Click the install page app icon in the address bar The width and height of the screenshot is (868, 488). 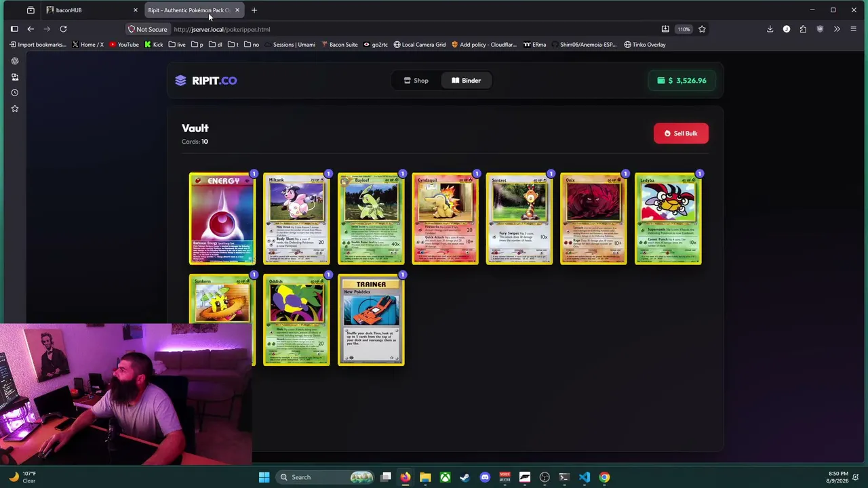point(665,29)
